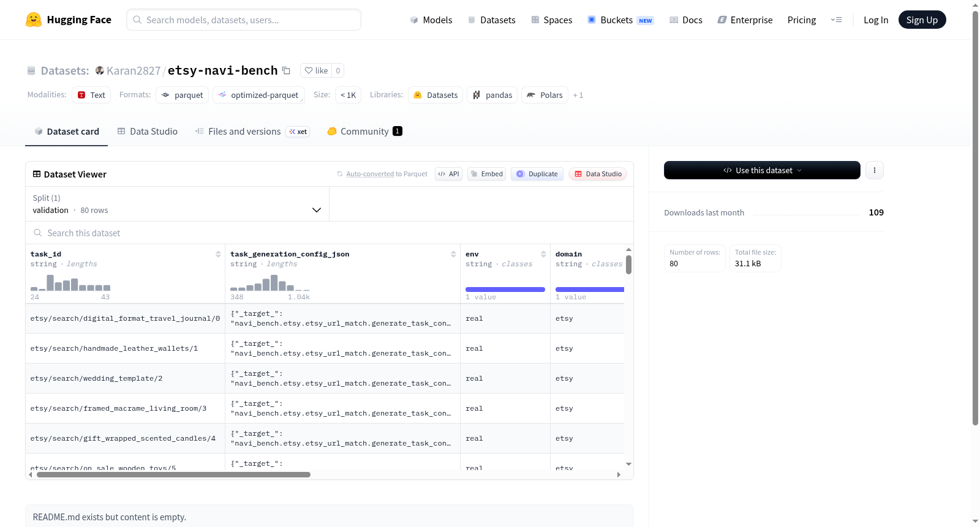Open the Karan2827 user avatar
Viewport: 980px width, 527px height.
[x=100, y=70]
